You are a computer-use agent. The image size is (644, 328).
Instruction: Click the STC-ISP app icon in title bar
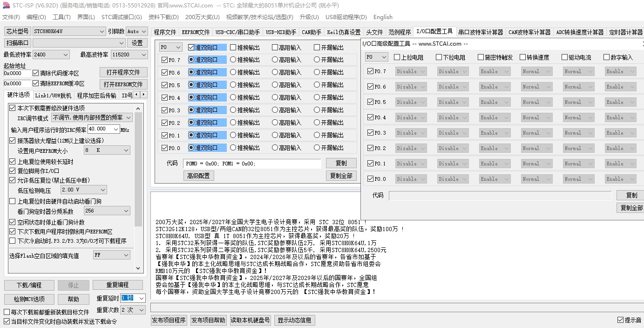pyautogui.click(x=6, y=5)
